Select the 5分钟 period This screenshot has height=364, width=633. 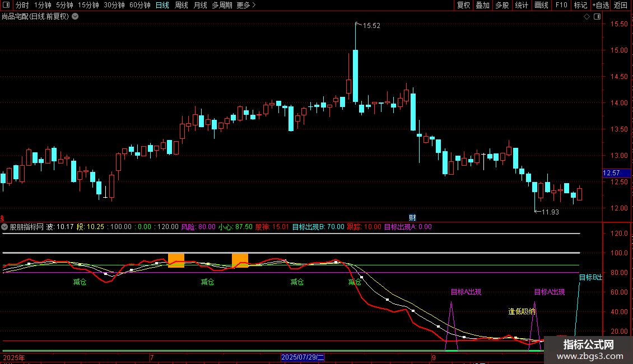[x=64, y=5]
